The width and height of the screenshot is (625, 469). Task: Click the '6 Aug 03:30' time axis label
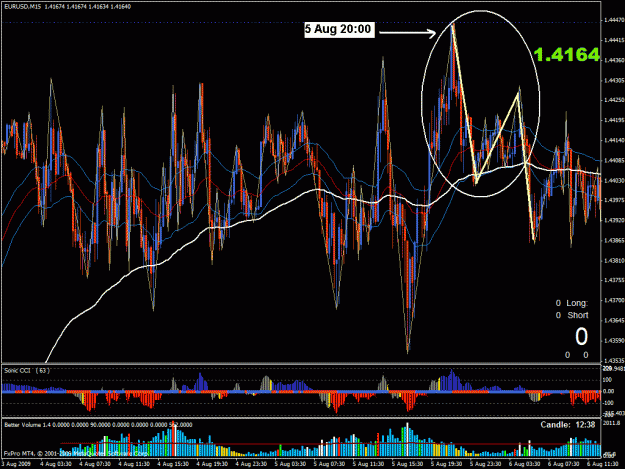[524, 464]
